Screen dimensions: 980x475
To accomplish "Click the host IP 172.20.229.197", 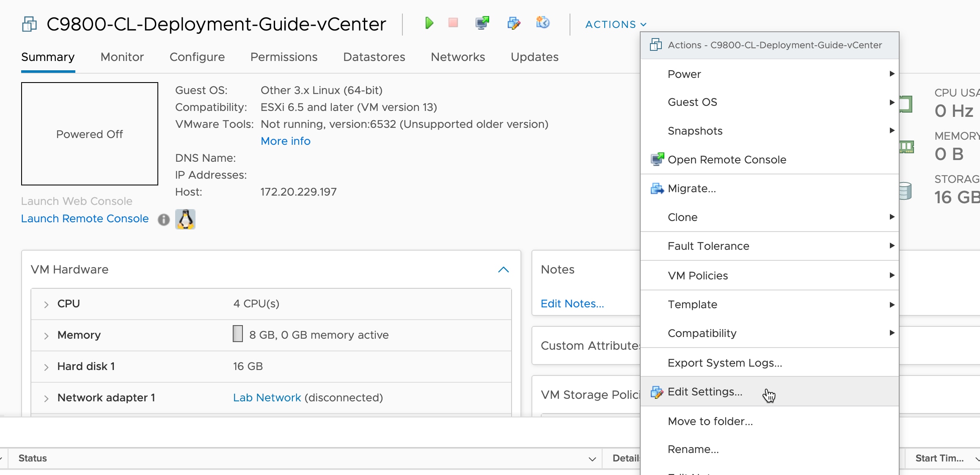I will 299,192.
